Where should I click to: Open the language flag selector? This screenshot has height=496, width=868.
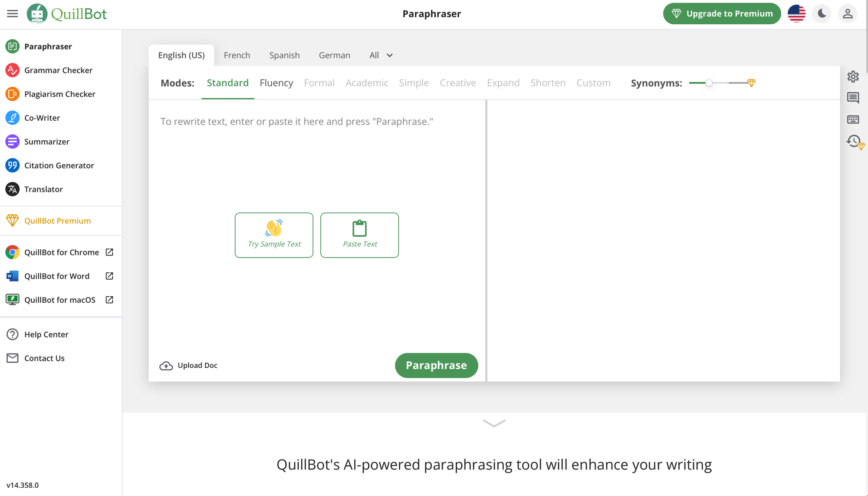796,13
